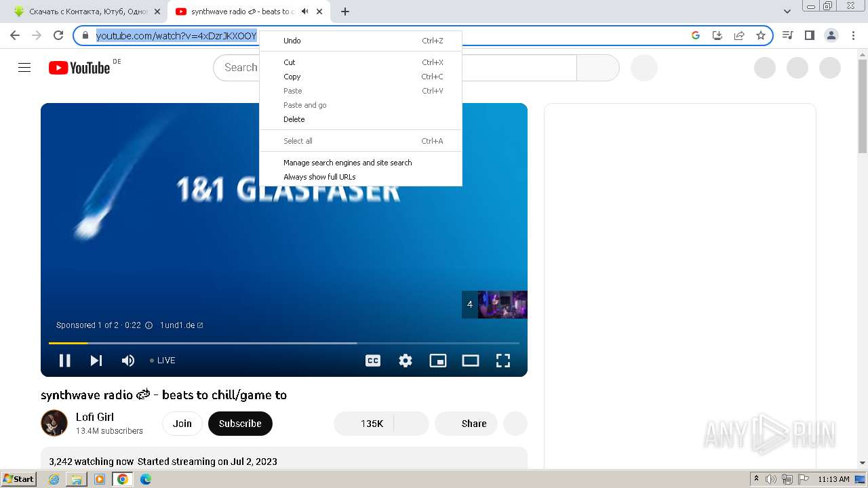The width and height of the screenshot is (868, 488).
Task: Open Lofi Girl channel avatar
Action: (x=54, y=423)
